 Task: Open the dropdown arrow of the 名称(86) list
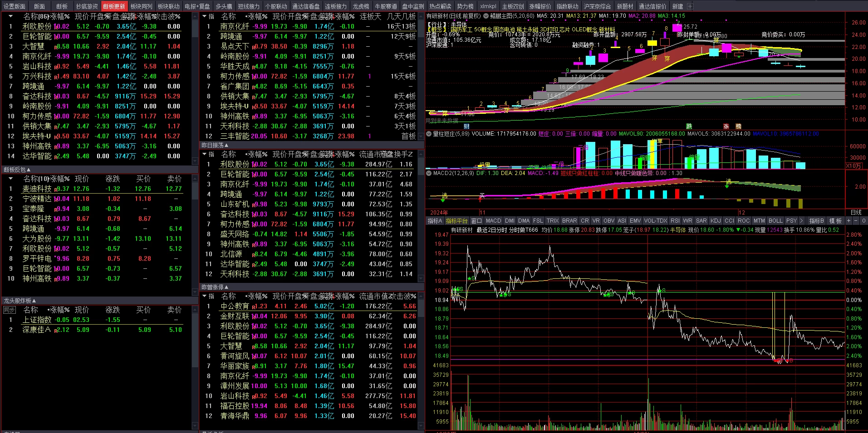click(x=10, y=16)
